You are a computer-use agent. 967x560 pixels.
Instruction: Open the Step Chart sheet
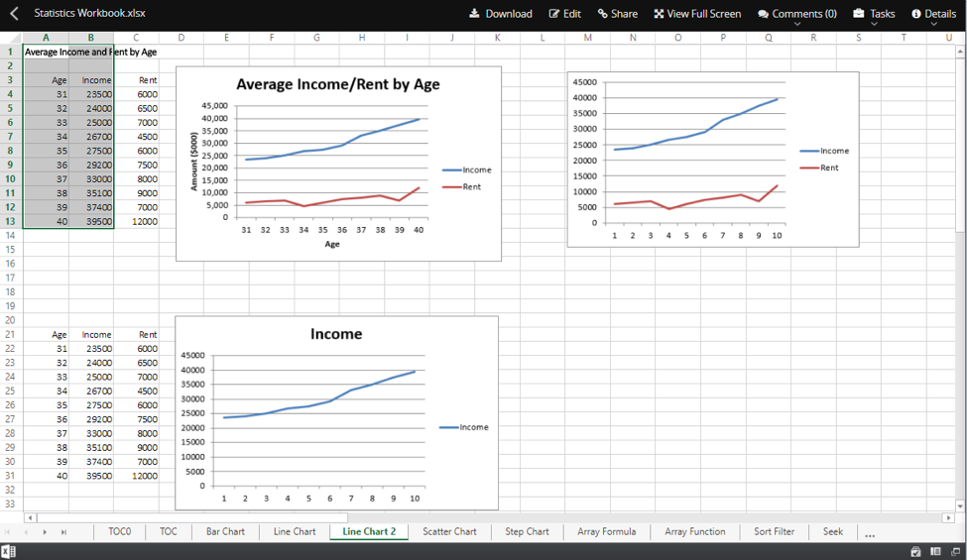click(527, 531)
